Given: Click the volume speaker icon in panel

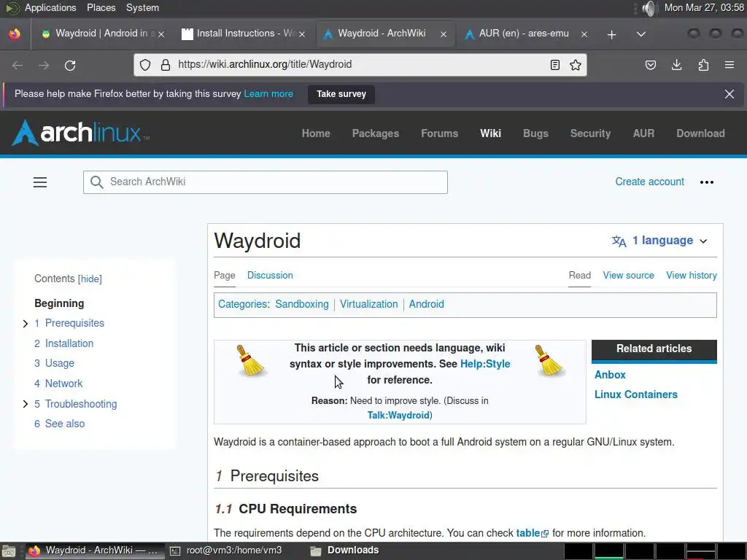Looking at the screenshot, I should click(649, 8).
